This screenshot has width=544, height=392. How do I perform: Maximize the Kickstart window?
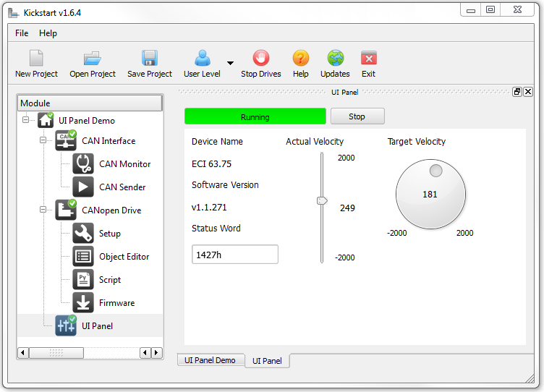coord(490,9)
